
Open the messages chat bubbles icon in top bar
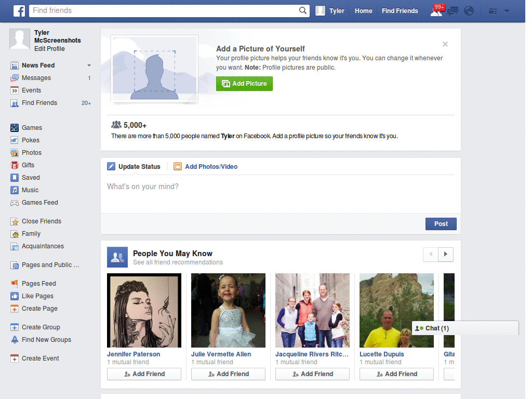click(453, 11)
